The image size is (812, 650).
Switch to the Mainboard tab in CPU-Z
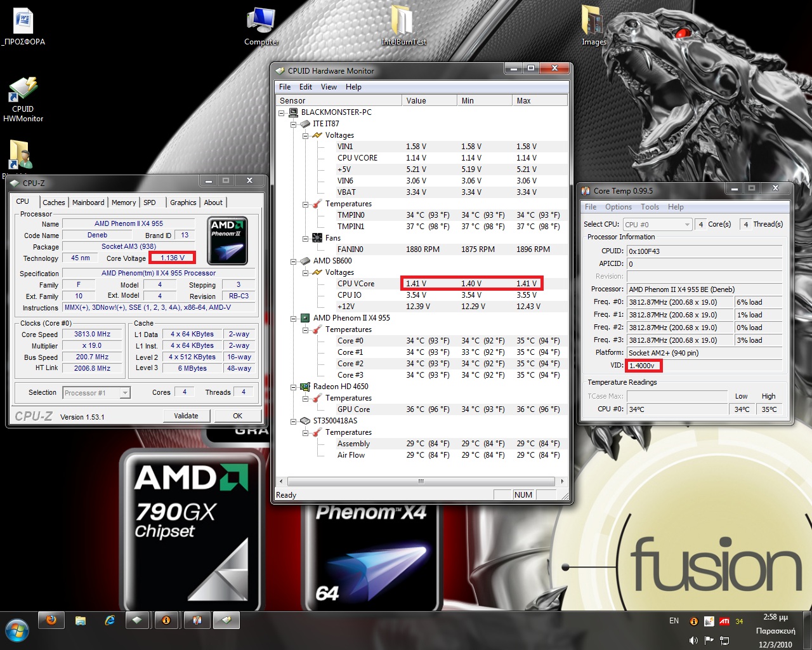point(88,202)
